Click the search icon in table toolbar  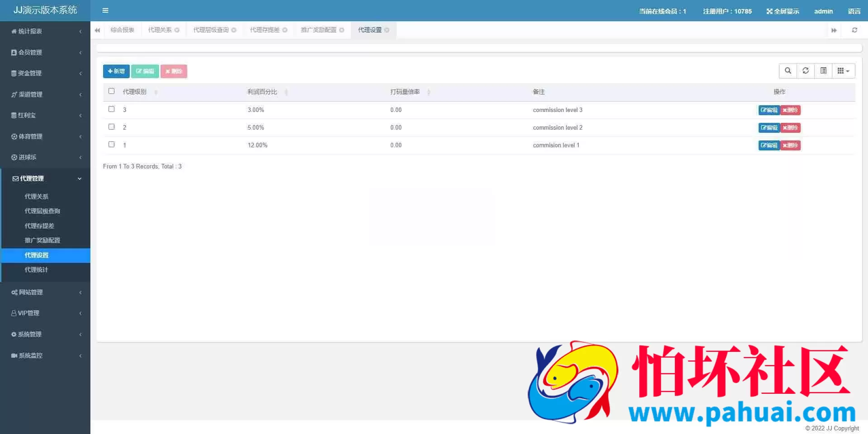788,71
